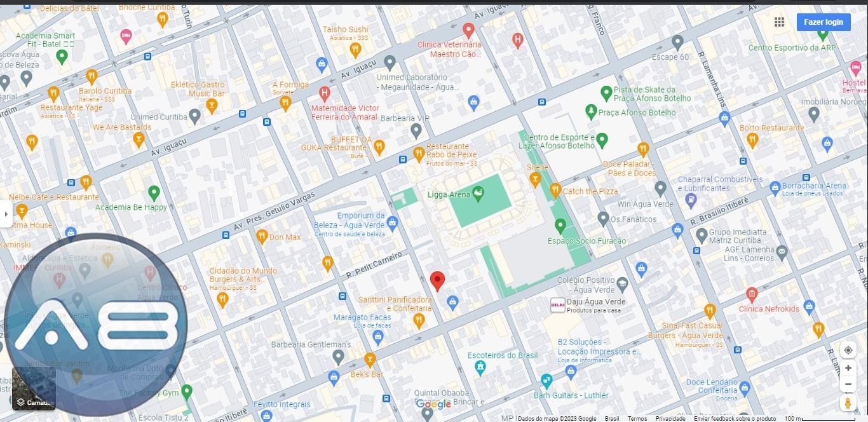
Task: Click the The Factory Gym pin
Action: (186, 391)
